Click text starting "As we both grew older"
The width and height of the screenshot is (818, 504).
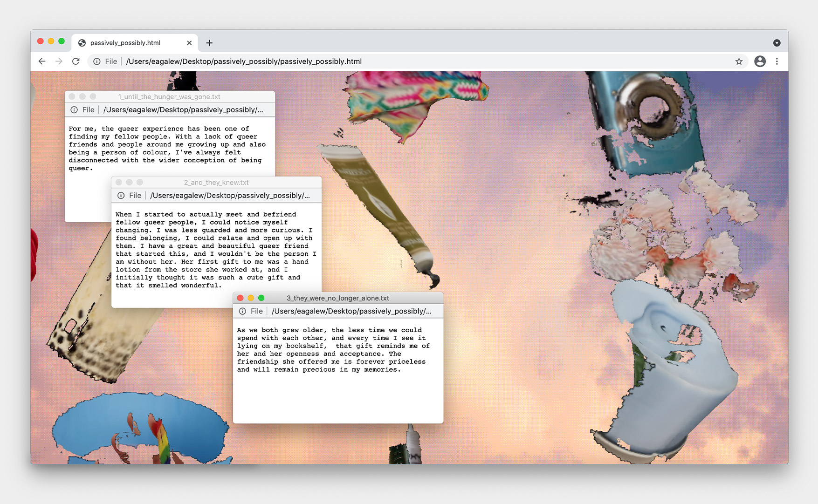[334, 350]
